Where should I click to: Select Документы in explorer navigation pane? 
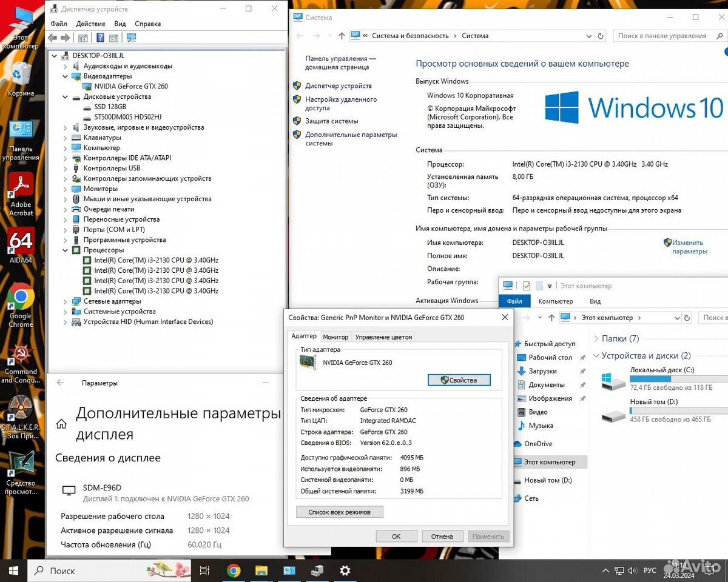coord(547,385)
